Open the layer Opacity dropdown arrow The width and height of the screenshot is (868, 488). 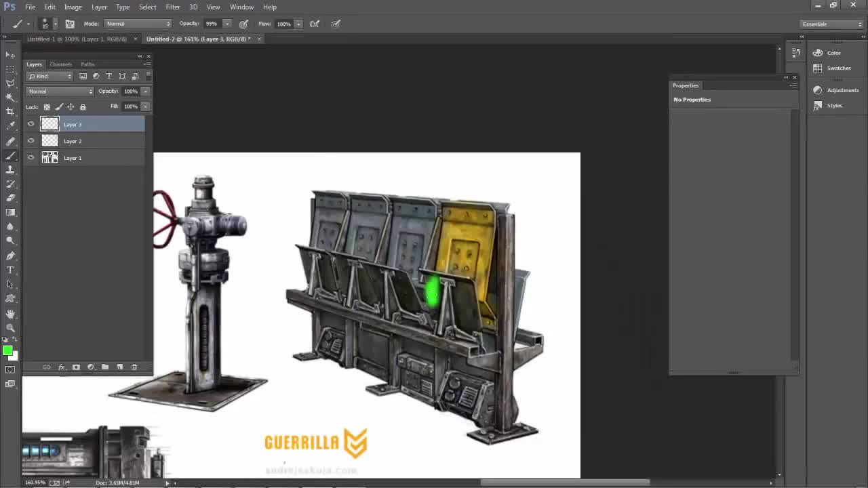(145, 91)
